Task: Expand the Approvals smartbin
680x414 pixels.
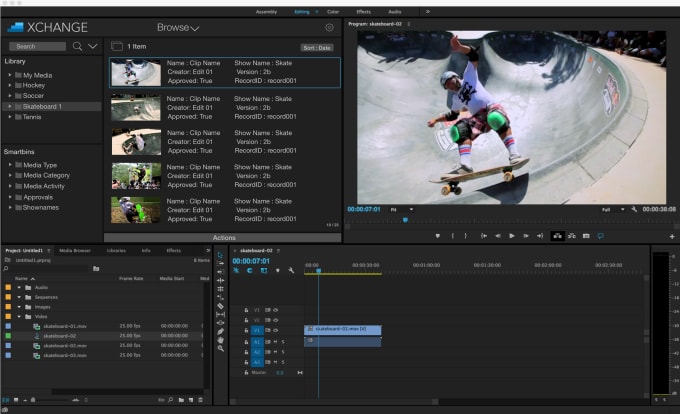Action: click(10, 197)
